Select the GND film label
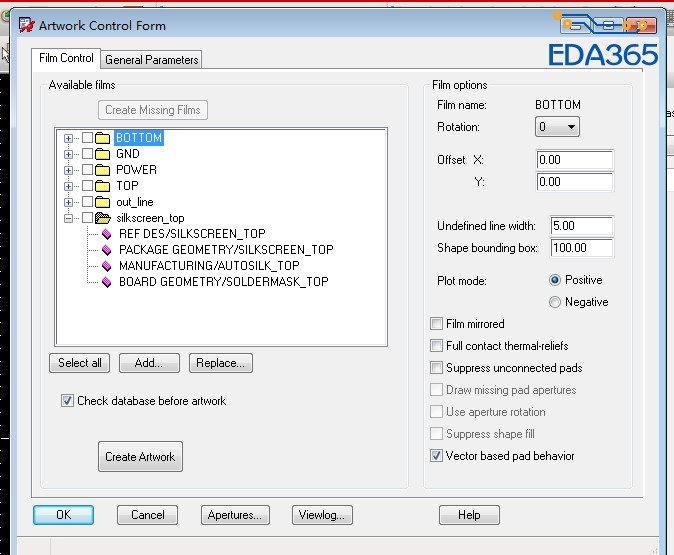 pyautogui.click(x=128, y=154)
